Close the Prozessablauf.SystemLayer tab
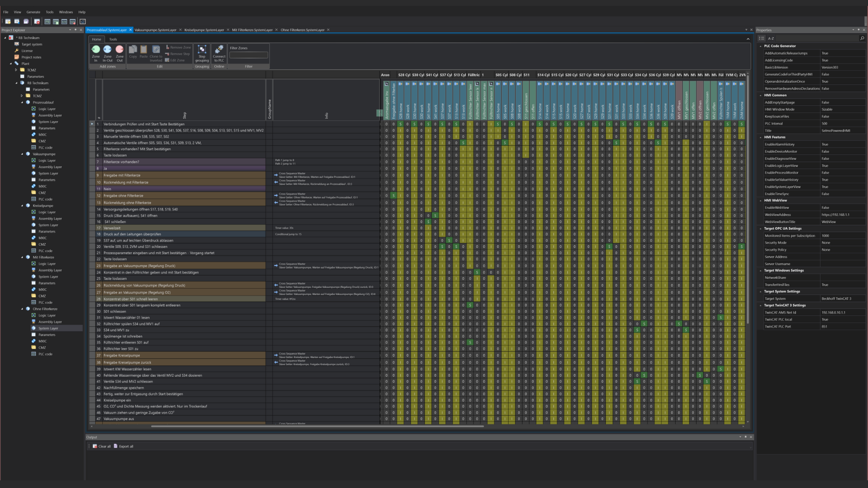The height and width of the screenshot is (488, 868). point(130,30)
